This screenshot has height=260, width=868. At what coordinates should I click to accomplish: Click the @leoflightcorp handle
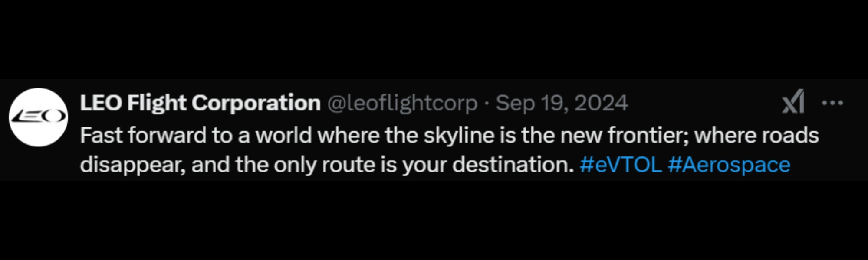point(402,103)
